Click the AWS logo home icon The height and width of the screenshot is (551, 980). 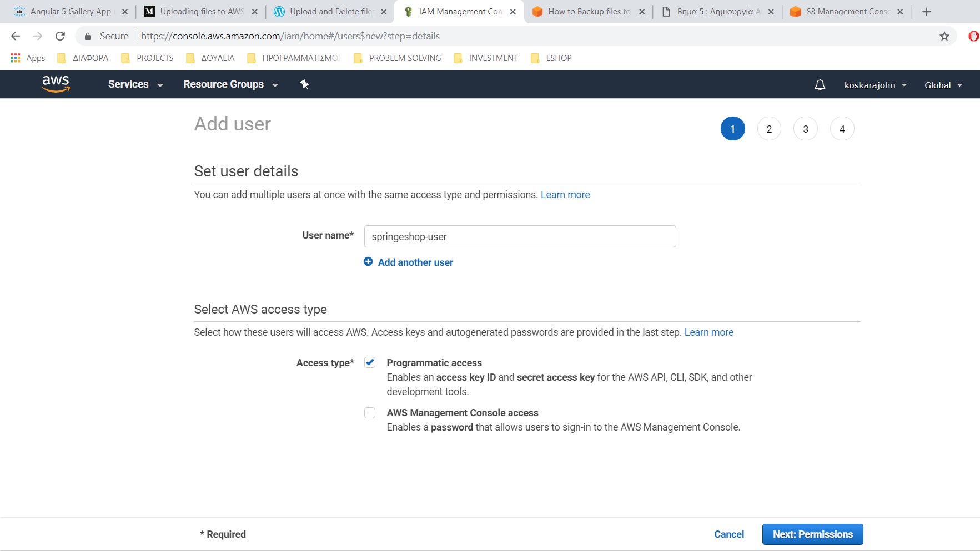(x=56, y=84)
